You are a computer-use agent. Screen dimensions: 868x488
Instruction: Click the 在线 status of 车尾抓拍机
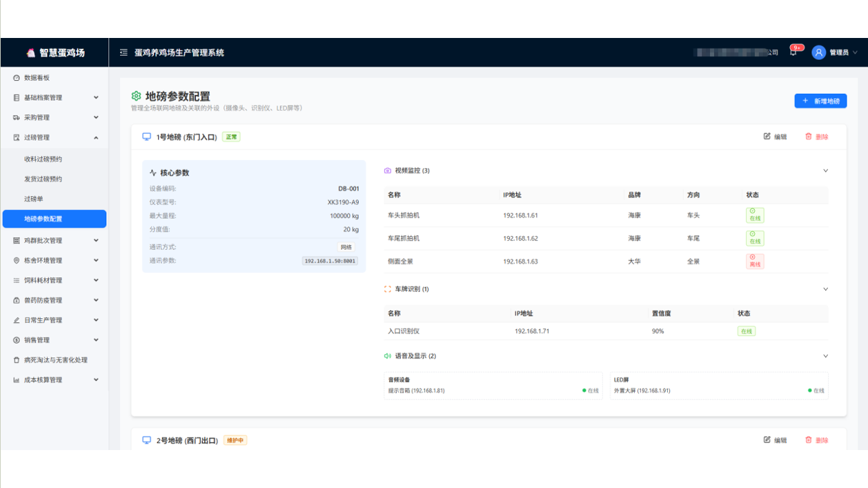pyautogui.click(x=755, y=238)
